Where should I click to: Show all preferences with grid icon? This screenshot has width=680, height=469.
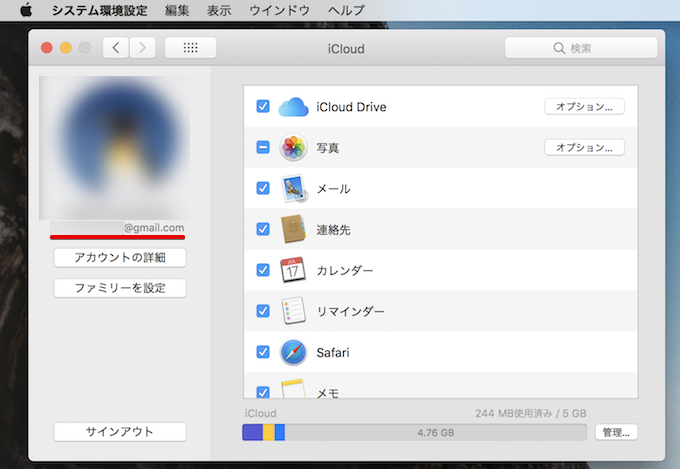pyautogui.click(x=190, y=48)
